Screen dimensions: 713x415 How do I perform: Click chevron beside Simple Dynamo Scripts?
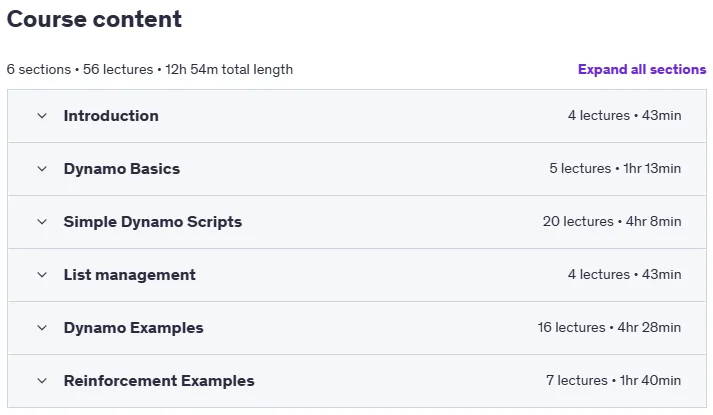[x=42, y=222]
